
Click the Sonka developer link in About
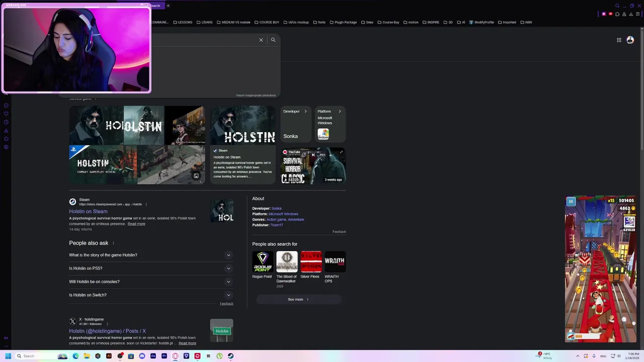click(x=276, y=209)
